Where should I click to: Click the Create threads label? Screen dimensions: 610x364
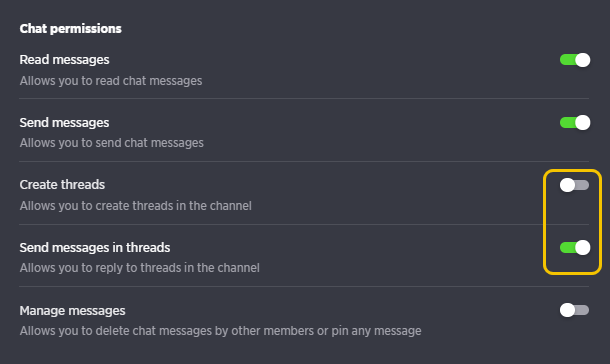pos(62,185)
